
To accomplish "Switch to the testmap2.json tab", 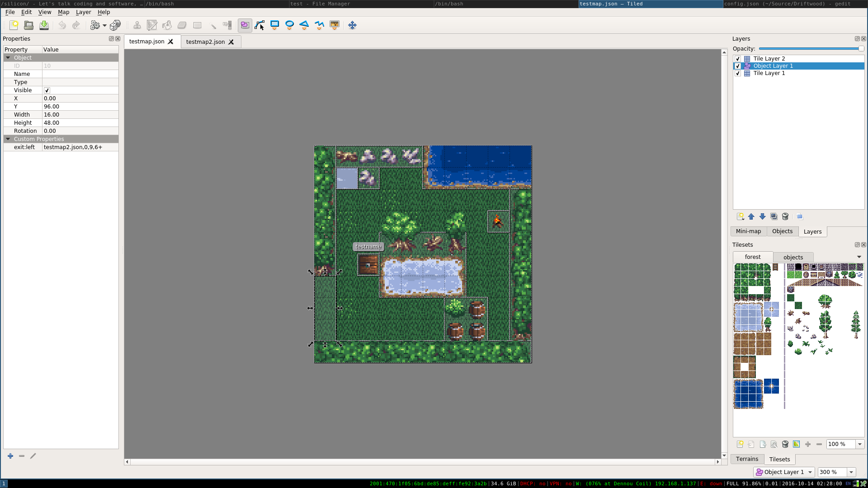I will (x=205, y=42).
